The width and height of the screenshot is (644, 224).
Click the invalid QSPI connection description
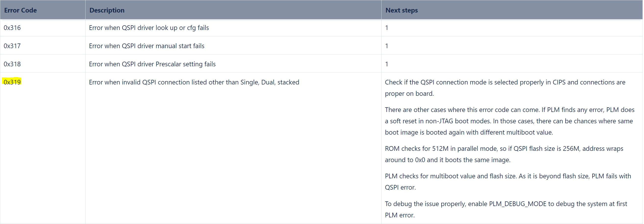click(194, 82)
